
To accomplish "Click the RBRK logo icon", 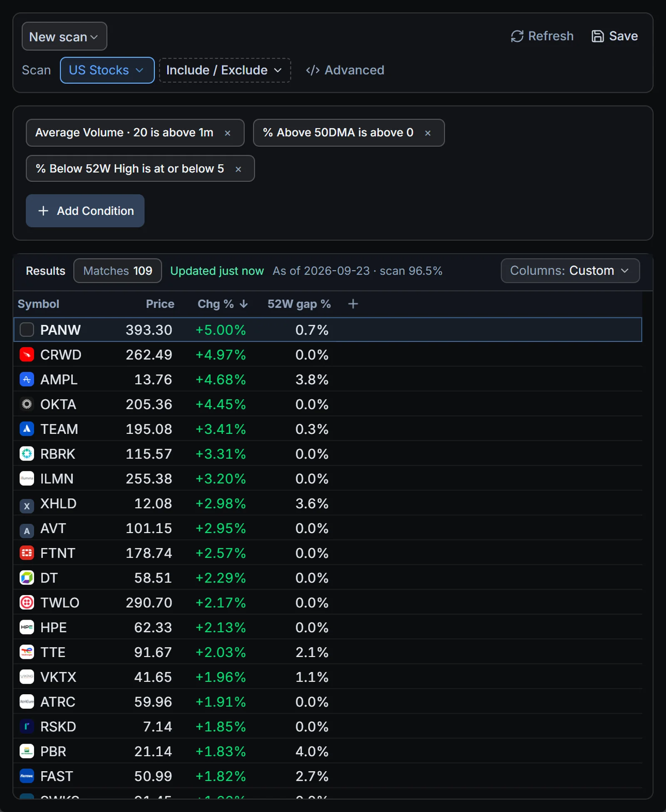I will [x=27, y=454].
